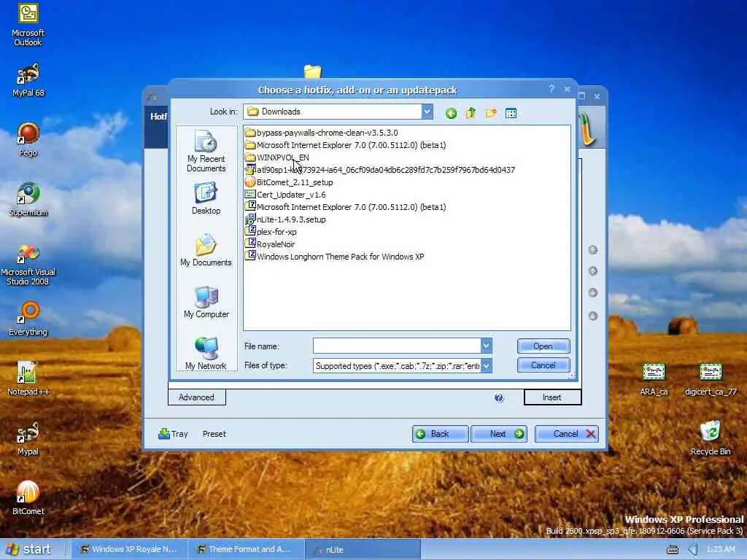Click Cancel in the file dialog

tap(543, 365)
